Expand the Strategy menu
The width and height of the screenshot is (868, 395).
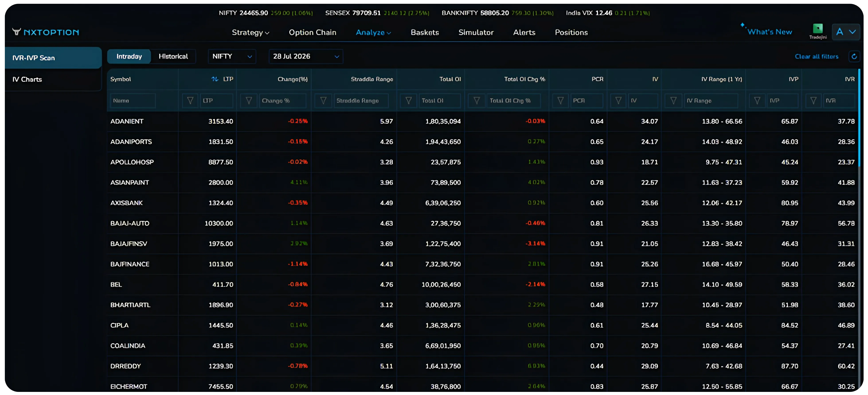tap(250, 33)
